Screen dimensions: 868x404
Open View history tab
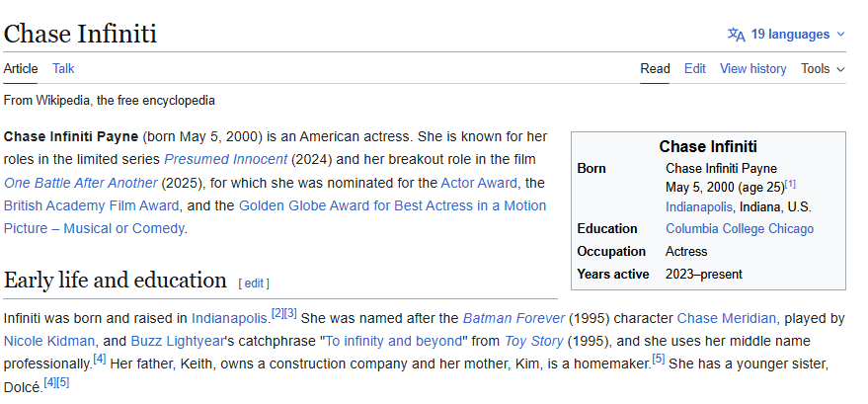pyautogui.click(x=752, y=68)
